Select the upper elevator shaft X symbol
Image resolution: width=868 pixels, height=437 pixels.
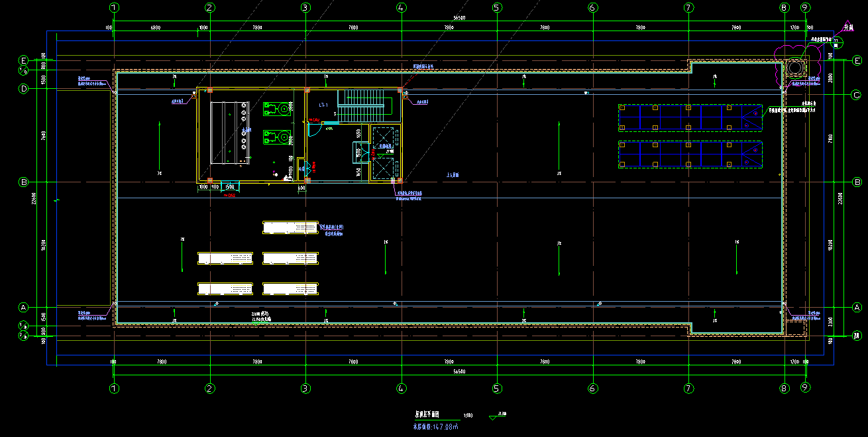(384, 138)
